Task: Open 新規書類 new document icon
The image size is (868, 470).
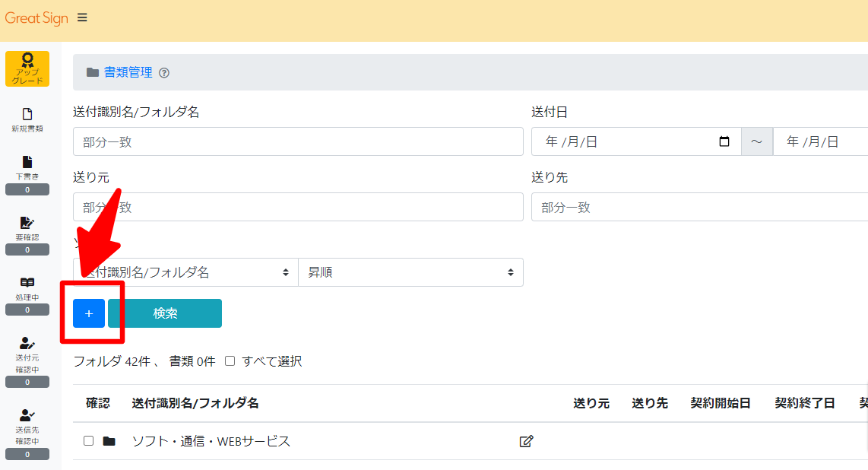Action: point(27,119)
